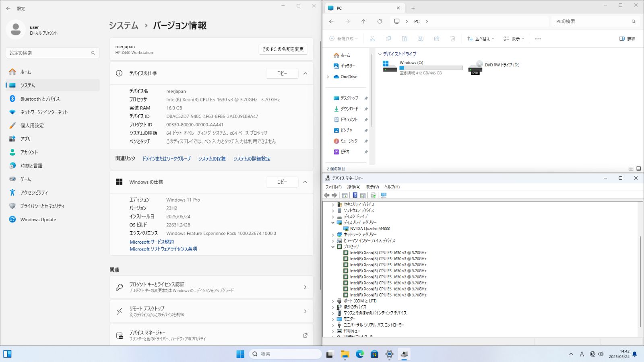The height and width of the screenshot is (362, 644).
Task: Select the DVD RW drive (D:)
Action: (494, 68)
